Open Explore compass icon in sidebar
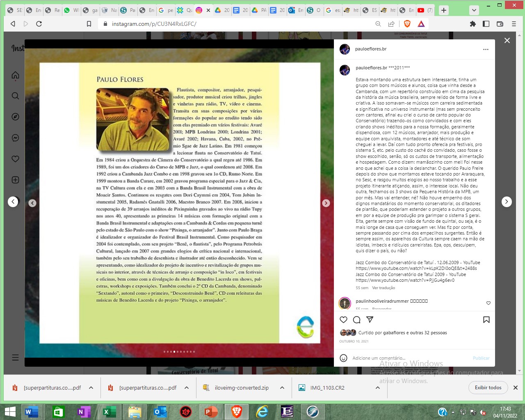Viewport: 525px width, 420px height. [x=16, y=117]
